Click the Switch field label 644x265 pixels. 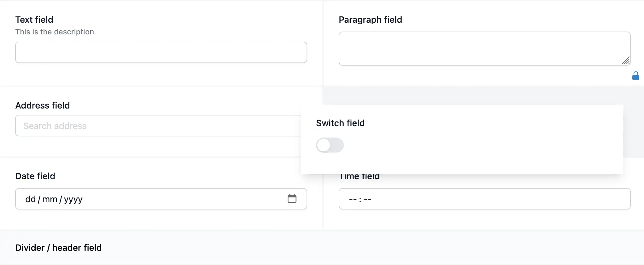340,123
